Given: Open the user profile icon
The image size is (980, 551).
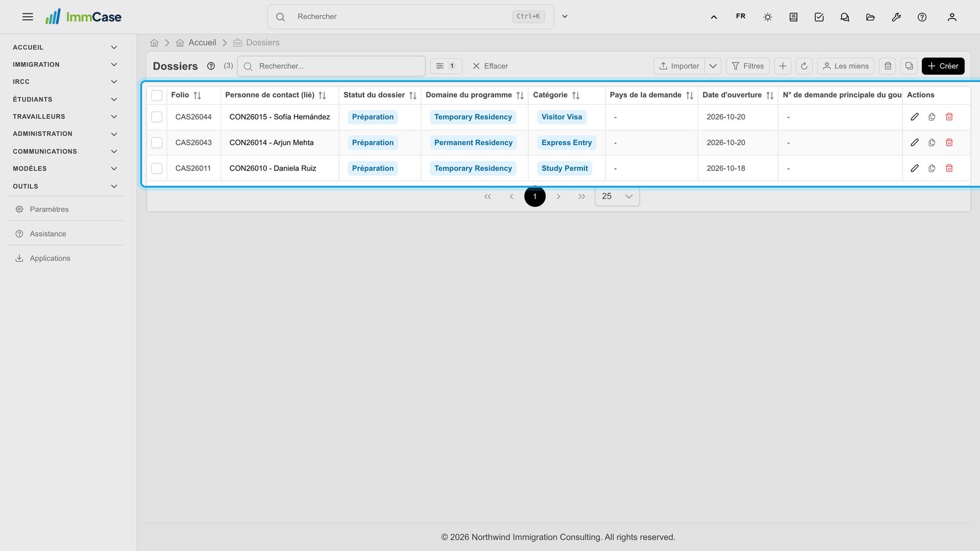Looking at the screenshot, I should coord(952,17).
